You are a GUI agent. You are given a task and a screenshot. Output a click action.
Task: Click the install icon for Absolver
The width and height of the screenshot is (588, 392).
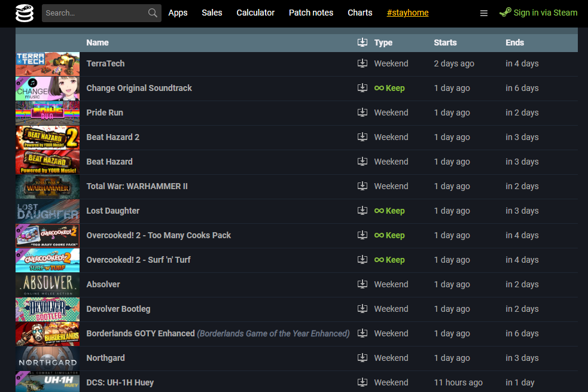362,284
